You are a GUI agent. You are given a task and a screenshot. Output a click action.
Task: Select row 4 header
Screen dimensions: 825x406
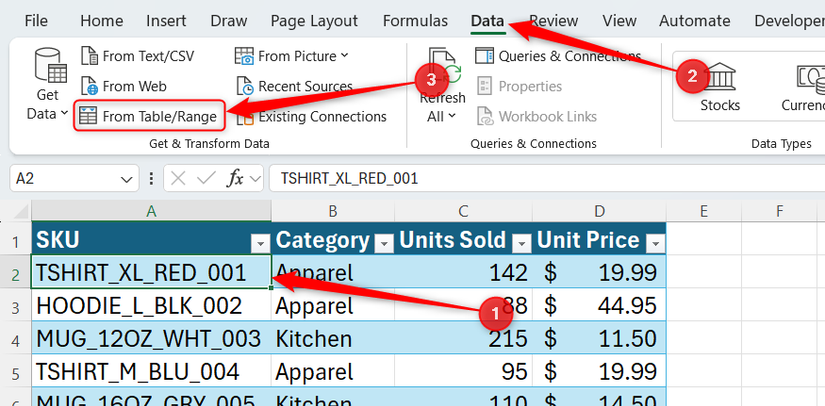[15, 340]
